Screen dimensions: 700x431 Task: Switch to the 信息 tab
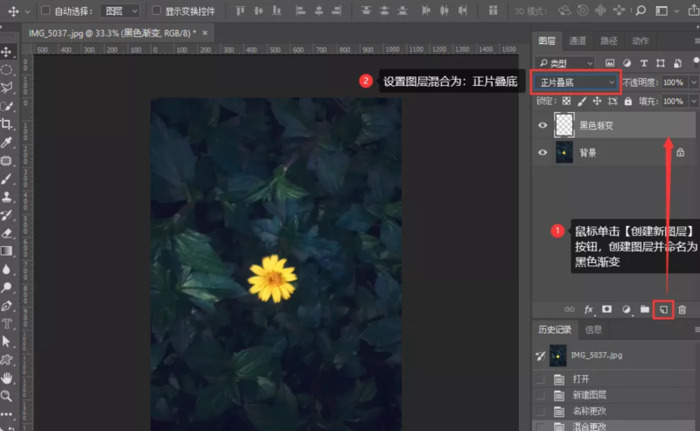tap(593, 330)
